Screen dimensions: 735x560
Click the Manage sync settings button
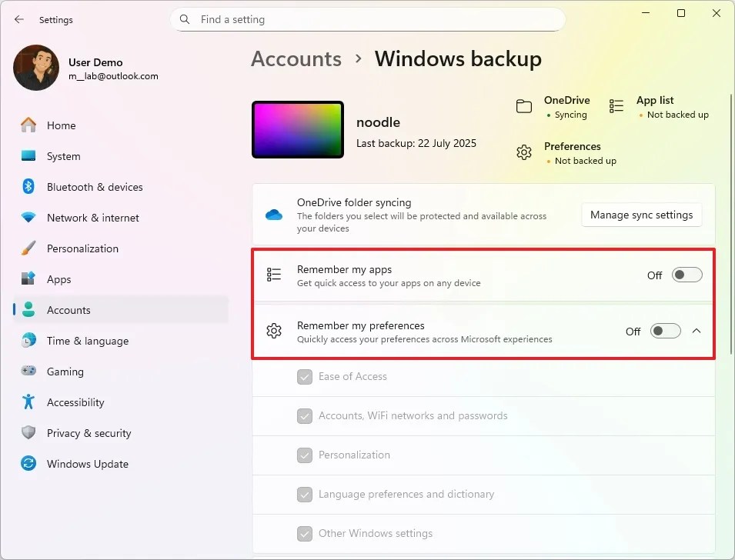641,215
